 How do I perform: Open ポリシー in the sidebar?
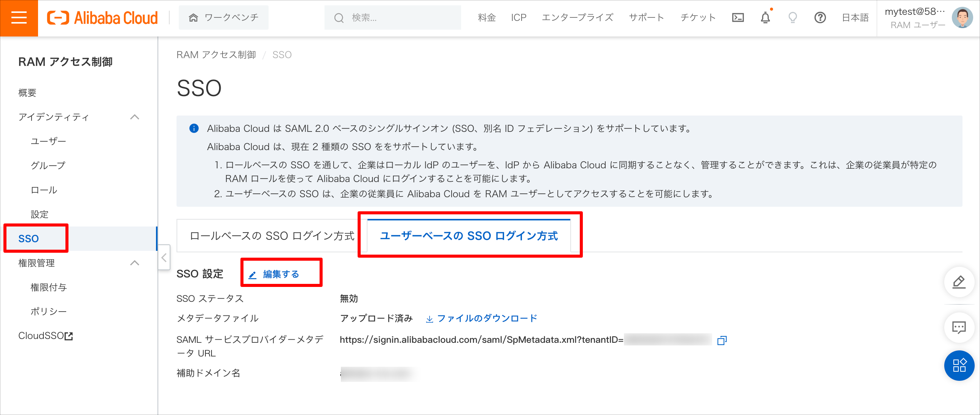pos(49,312)
